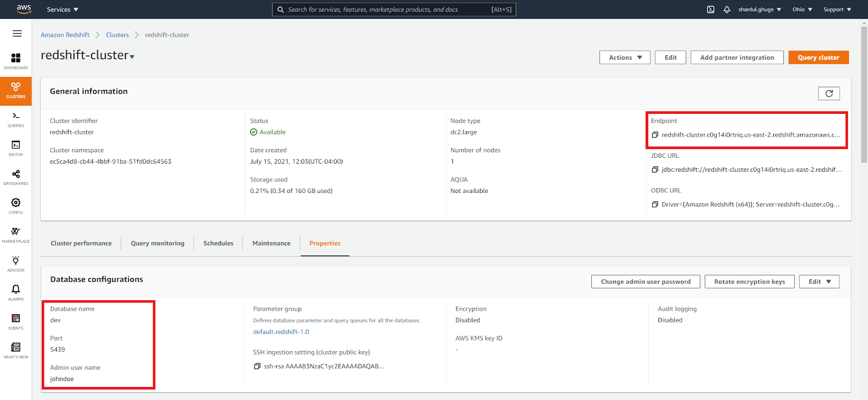Switch to the Maintenance tab

point(271,243)
